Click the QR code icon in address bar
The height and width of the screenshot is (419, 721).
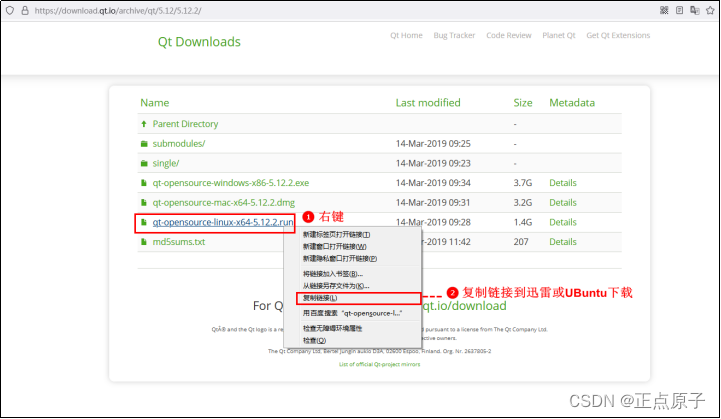[664, 10]
